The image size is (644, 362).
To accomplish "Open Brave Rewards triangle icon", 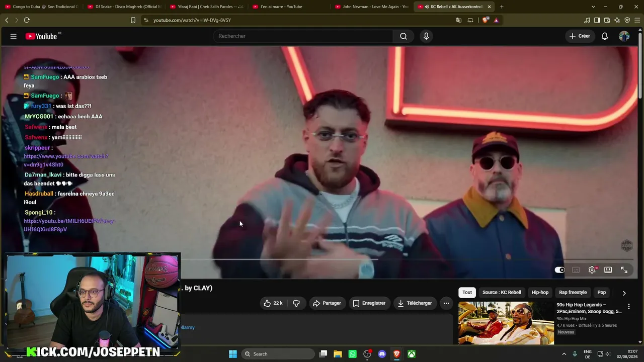I will (496, 20).
